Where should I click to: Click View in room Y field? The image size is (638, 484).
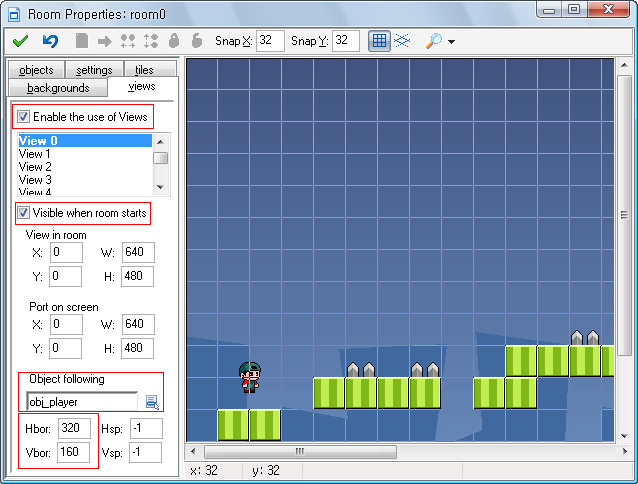pos(66,276)
